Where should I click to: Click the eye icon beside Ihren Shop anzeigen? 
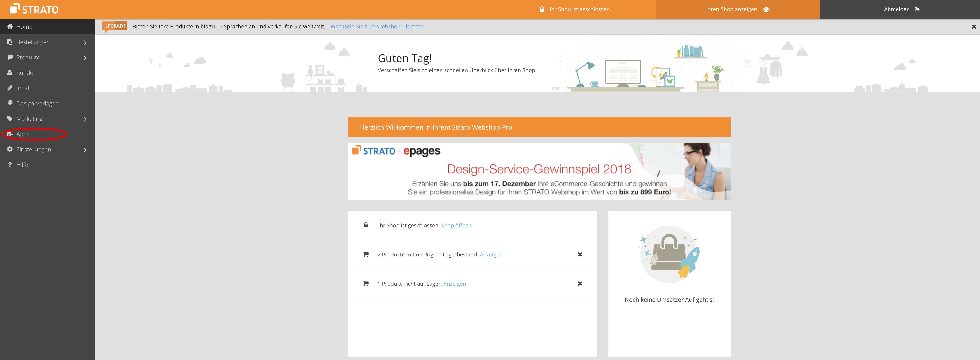pos(766,9)
